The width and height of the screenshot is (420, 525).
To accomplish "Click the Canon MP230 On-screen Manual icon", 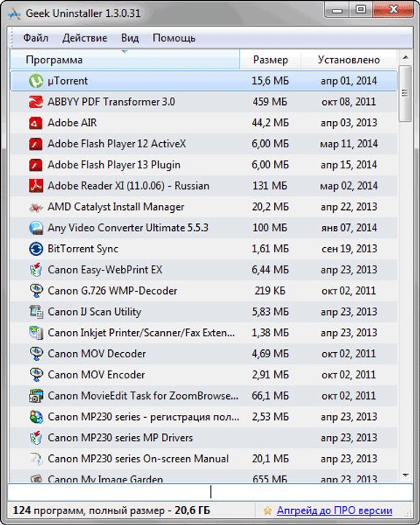I will [36, 459].
